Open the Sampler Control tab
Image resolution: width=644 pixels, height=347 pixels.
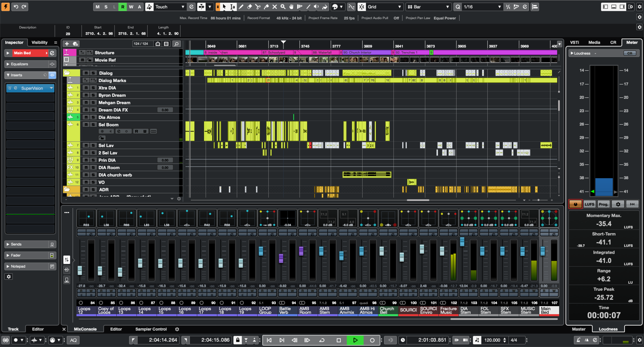coord(151,329)
